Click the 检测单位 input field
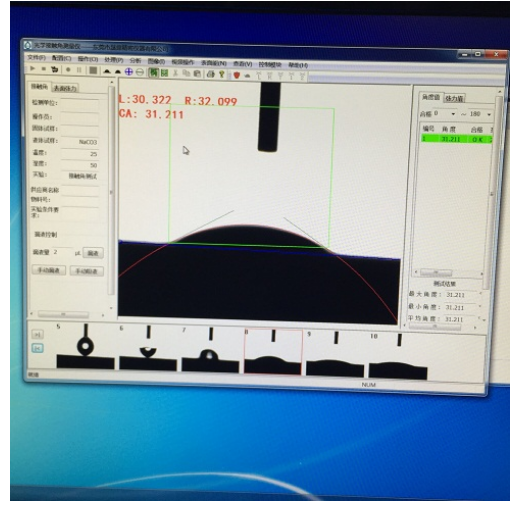The width and height of the screenshot is (517, 505). pos(80,103)
